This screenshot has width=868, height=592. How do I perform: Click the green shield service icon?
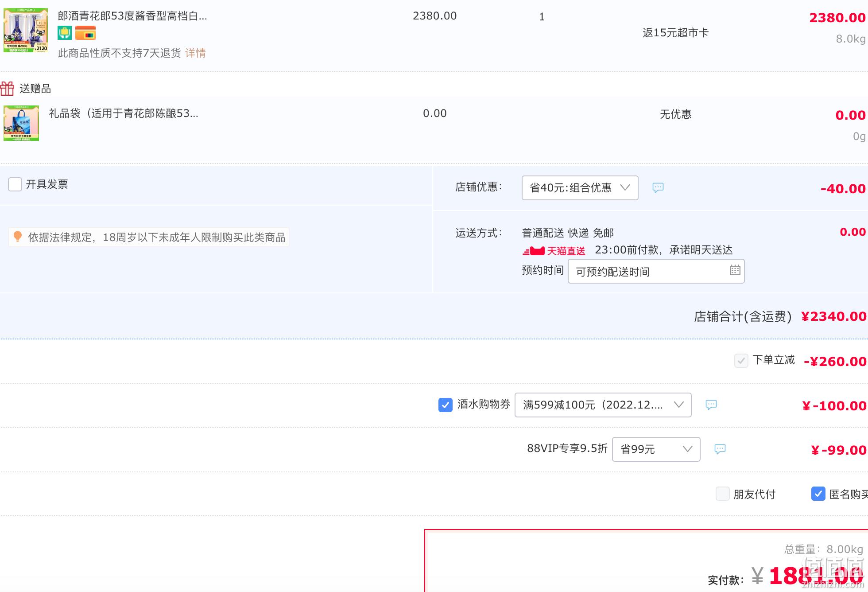click(65, 33)
